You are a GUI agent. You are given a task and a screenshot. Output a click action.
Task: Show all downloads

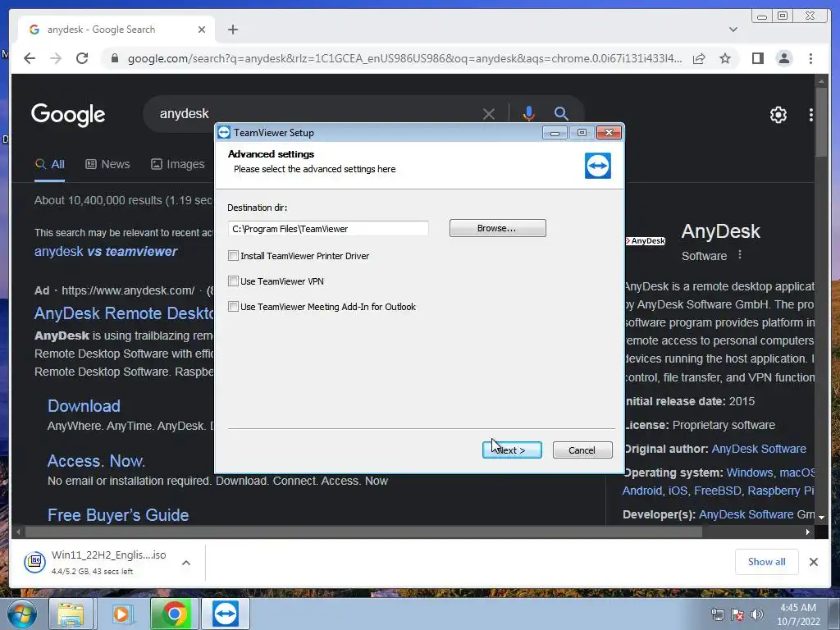click(x=767, y=561)
